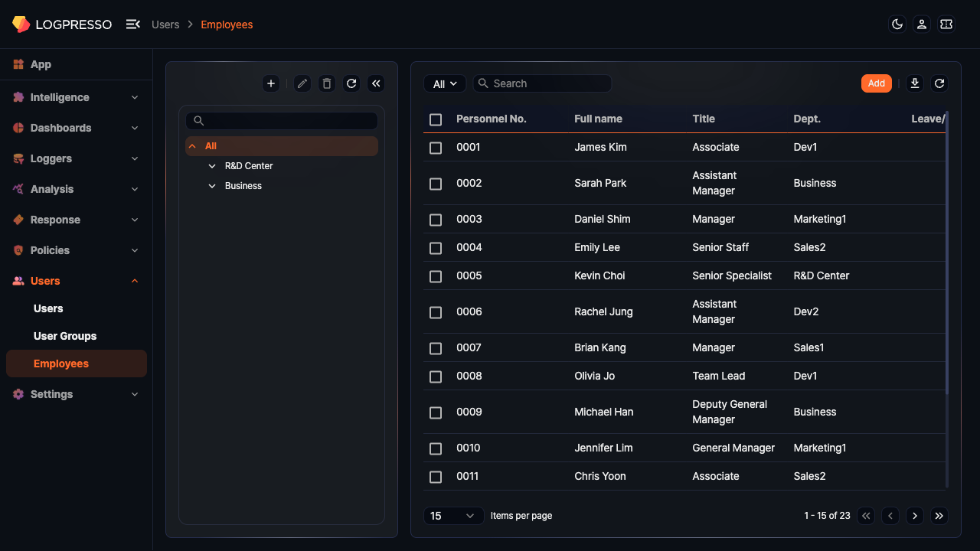Select the checkbox for James Kim
Screen dimensions: 980x551
pos(436,147)
